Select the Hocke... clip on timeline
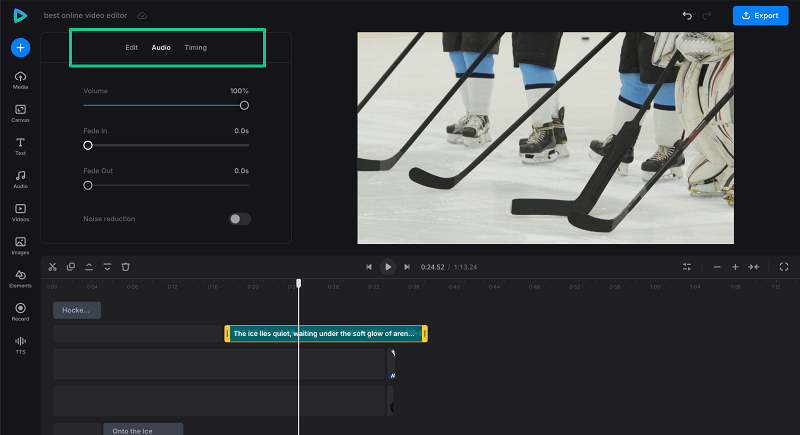The image size is (800, 435). click(x=77, y=310)
